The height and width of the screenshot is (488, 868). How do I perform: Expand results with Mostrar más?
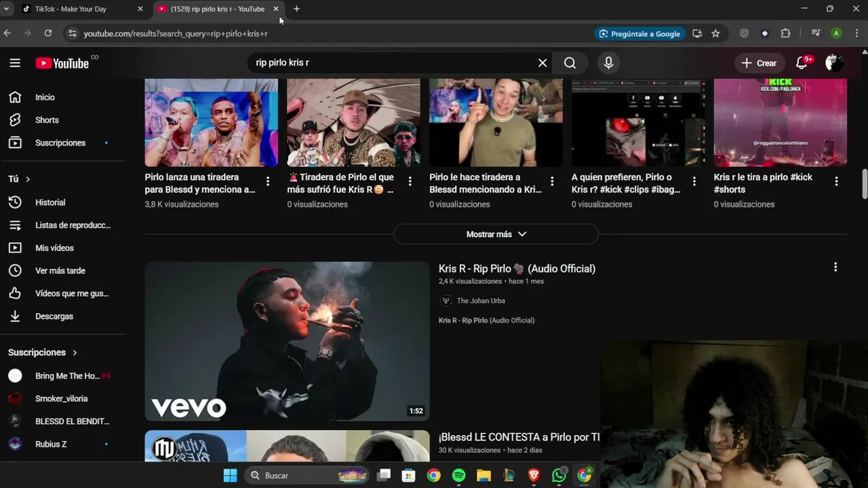tap(496, 234)
